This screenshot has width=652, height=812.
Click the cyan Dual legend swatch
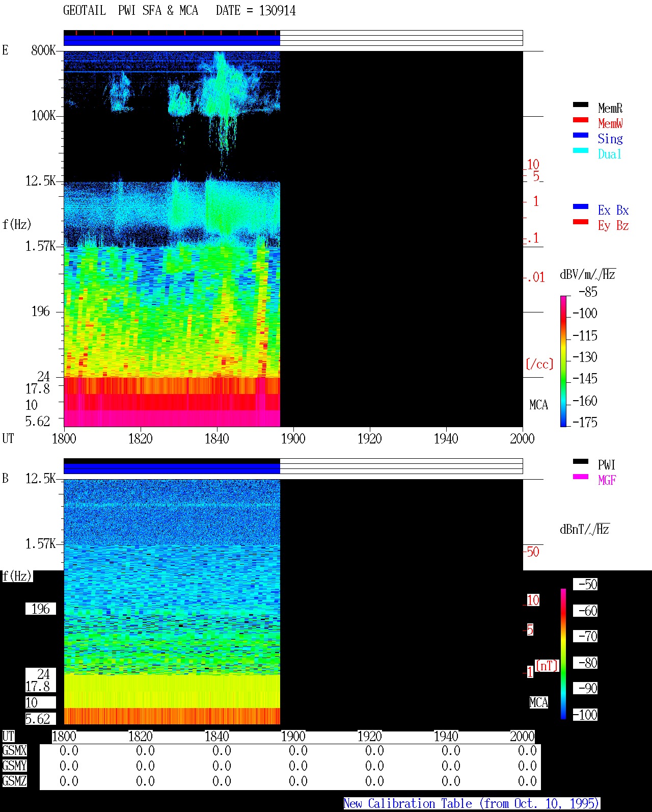click(581, 150)
